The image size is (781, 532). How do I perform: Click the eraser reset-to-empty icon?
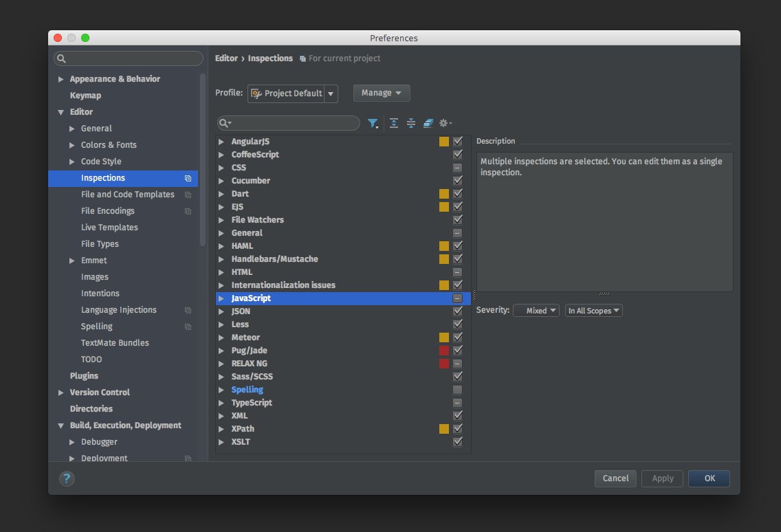428,123
